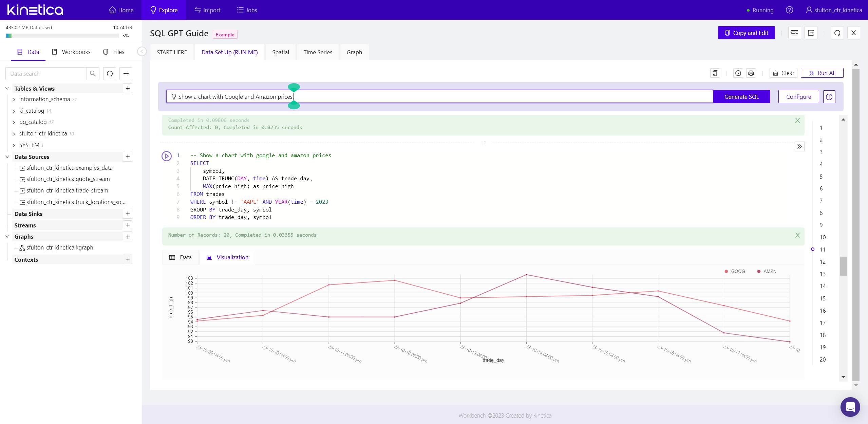Switch to the Files tab
The height and width of the screenshot is (424, 868).
point(114,52)
